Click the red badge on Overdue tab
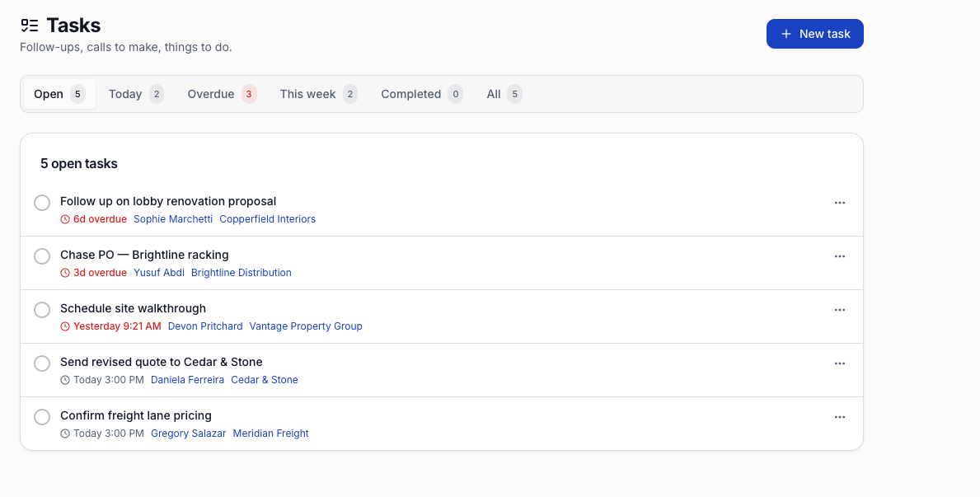The width and height of the screenshot is (980, 497). [x=249, y=94]
